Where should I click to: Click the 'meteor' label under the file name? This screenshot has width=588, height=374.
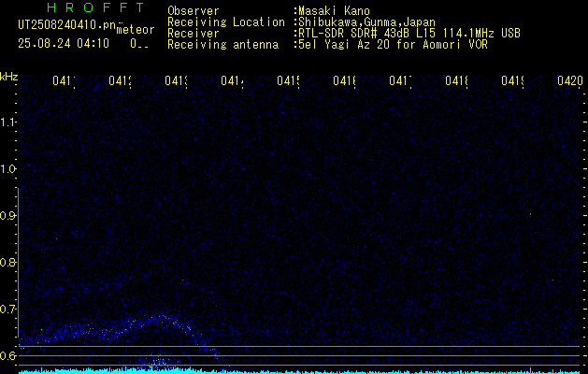(x=136, y=30)
